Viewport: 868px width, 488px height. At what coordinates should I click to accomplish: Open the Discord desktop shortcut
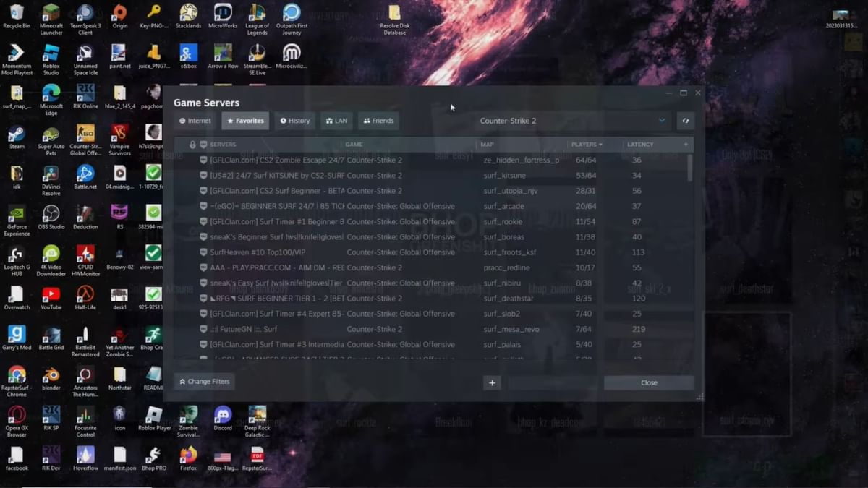(223, 415)
